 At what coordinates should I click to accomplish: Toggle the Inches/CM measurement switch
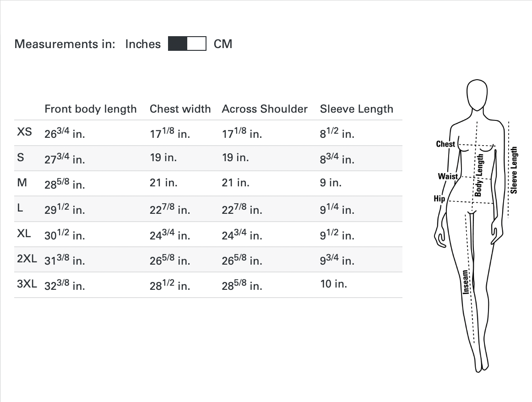187,44
